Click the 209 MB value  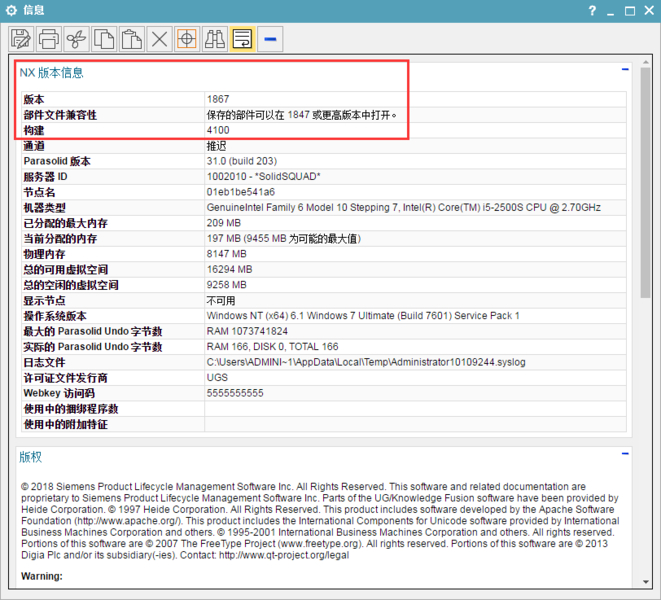click(x=223, y=223)
